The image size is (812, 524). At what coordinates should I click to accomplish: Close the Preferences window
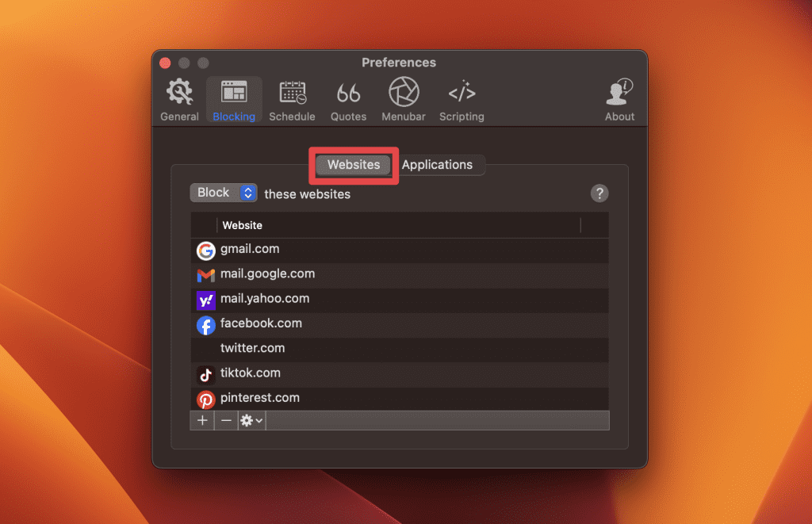click(165, 63)
